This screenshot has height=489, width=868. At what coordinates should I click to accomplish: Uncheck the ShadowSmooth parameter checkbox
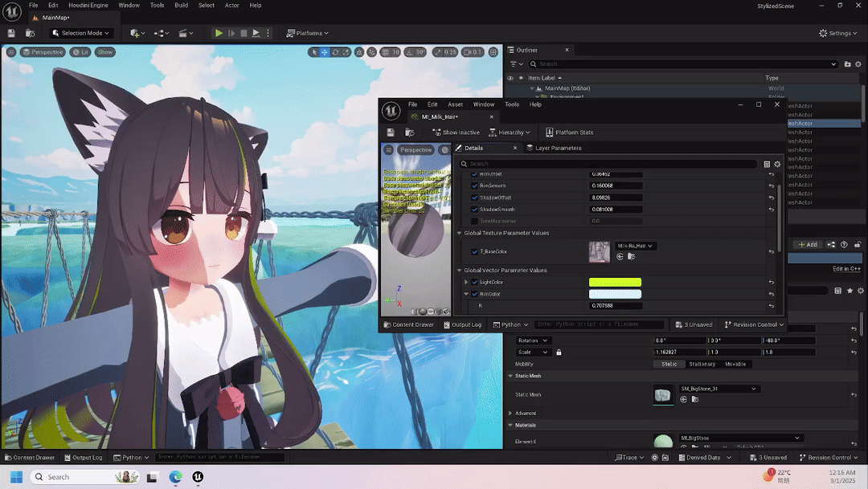click(x=474, y=210)
